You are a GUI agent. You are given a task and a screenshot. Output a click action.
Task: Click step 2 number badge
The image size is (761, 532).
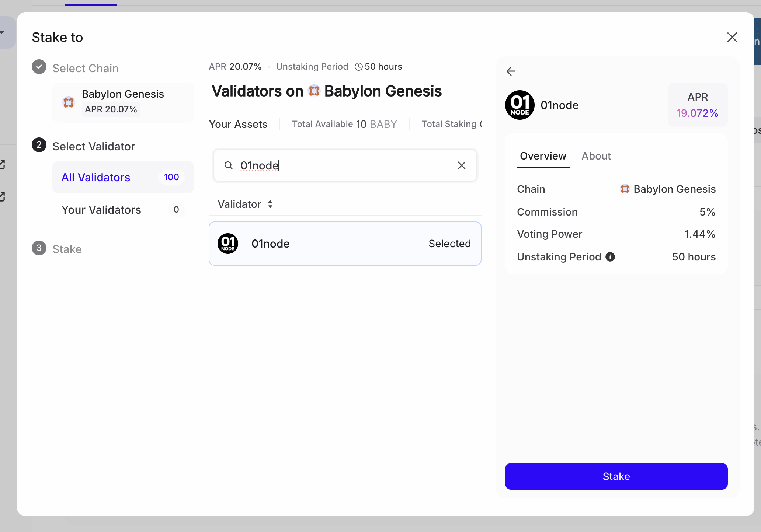click(x=39, y=145)
